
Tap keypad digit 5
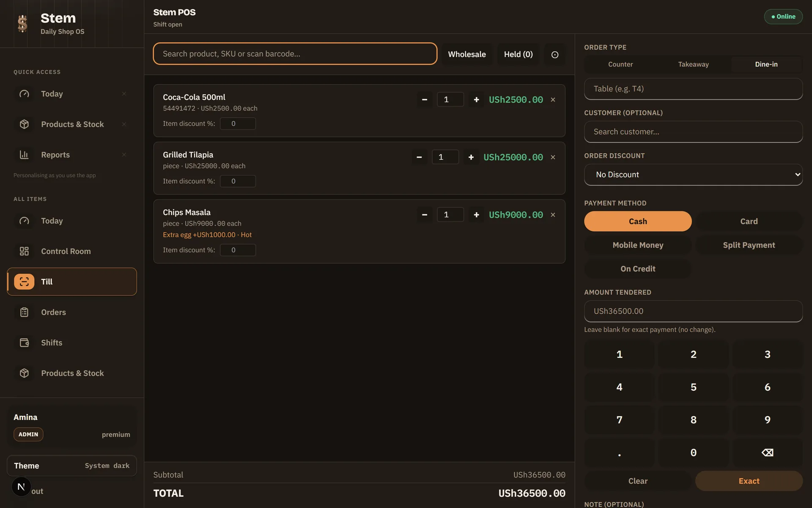(693, 387)
